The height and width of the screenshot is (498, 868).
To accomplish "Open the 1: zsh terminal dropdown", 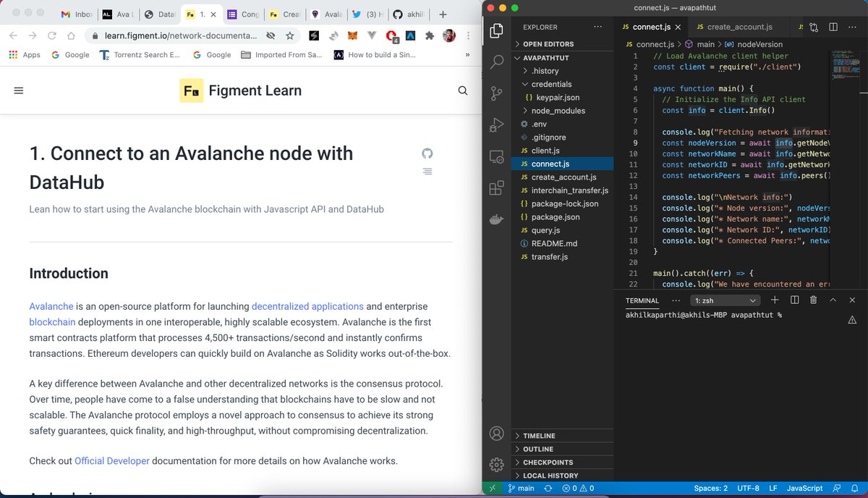I will [726, 300].
